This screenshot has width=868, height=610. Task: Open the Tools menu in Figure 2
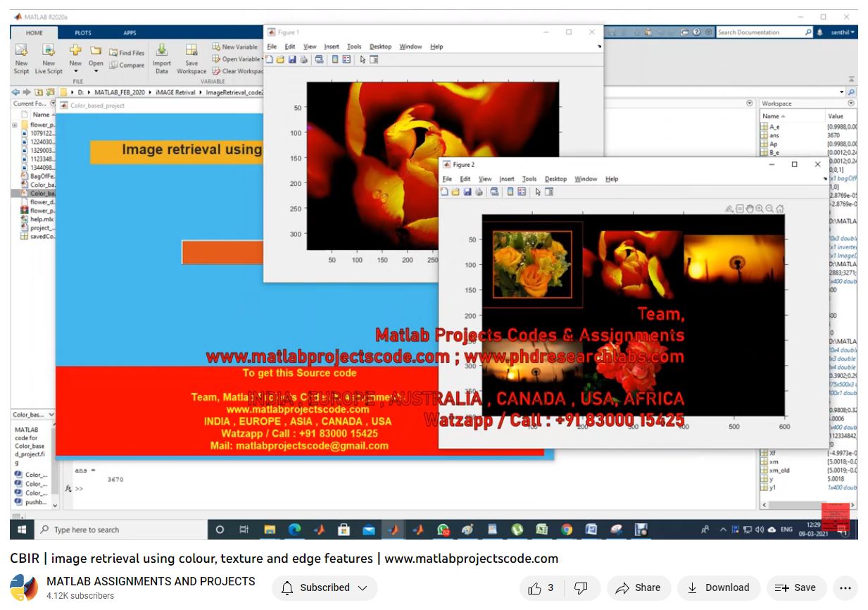pyautogui.click(x=529, y=179)
